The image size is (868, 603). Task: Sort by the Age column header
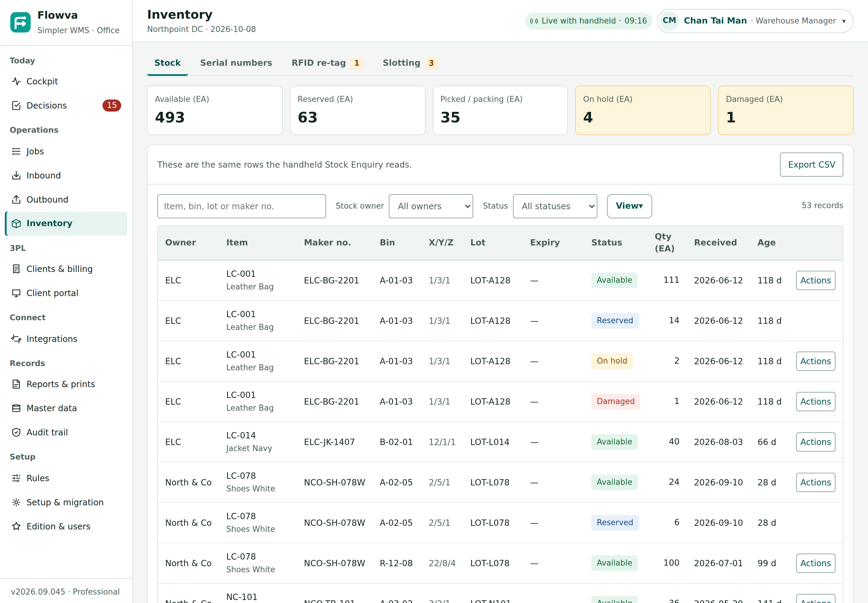(x=766, y=243)
